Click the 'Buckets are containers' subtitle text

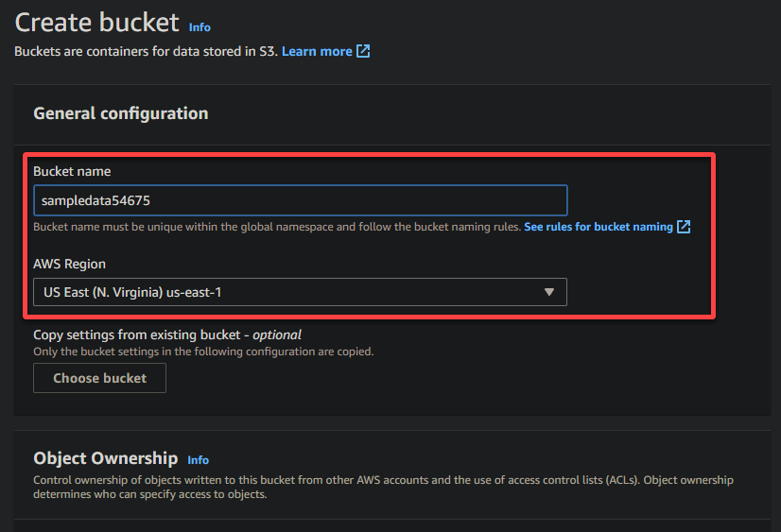click(146, 51)
